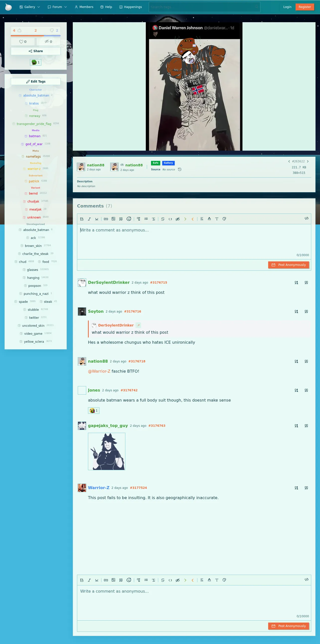Viewport: 320px width, 644px height.
Task: Open the color palette in the upper editor
Action: pos(224,219)
